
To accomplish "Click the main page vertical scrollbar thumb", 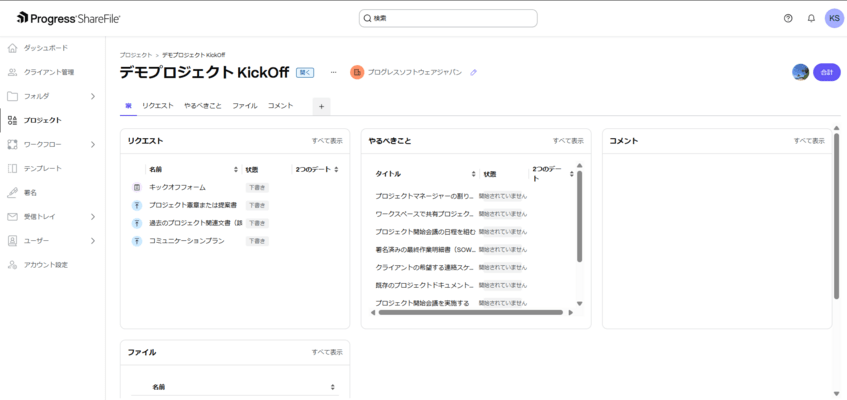I will 836,215.
